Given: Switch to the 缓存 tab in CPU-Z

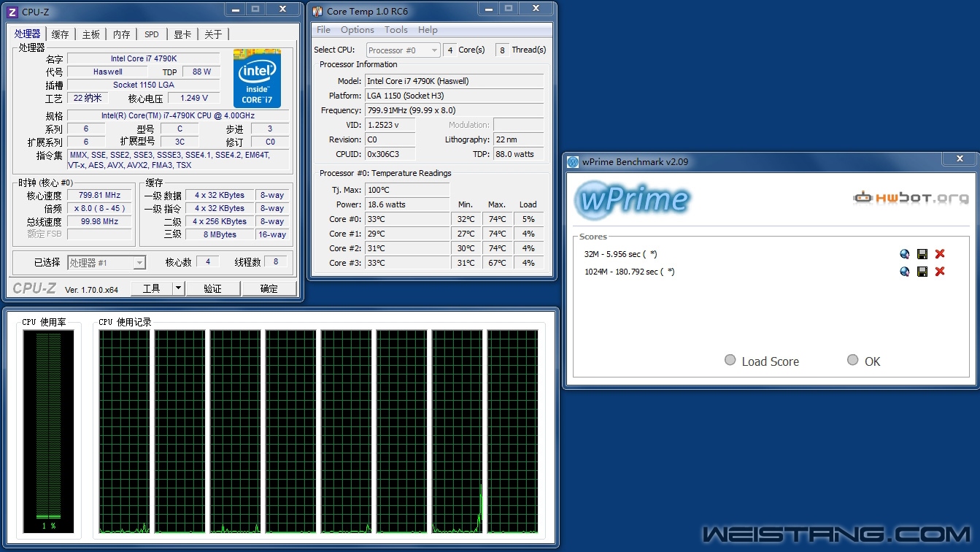Looking at the screenshot, I should [61, 34].
